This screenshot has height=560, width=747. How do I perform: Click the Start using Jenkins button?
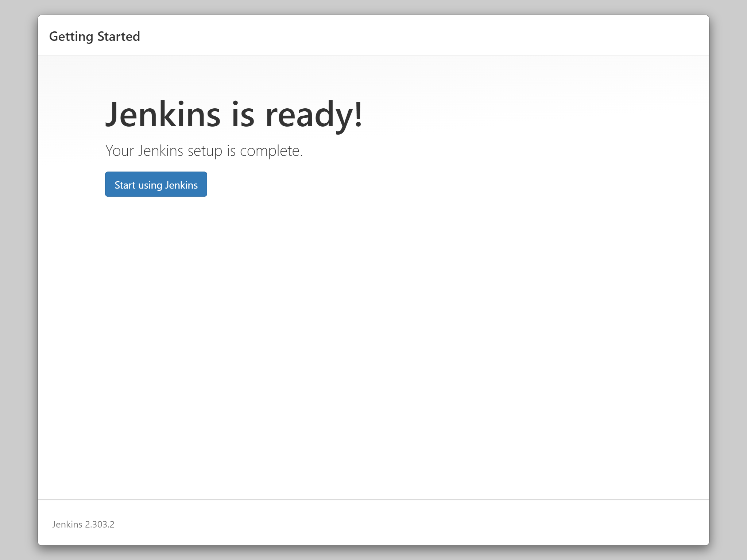(156, 184)
